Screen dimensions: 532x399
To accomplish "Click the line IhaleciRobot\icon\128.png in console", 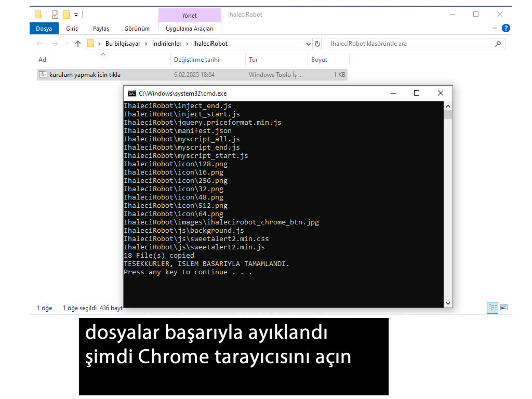I will [x=176, y=164].
